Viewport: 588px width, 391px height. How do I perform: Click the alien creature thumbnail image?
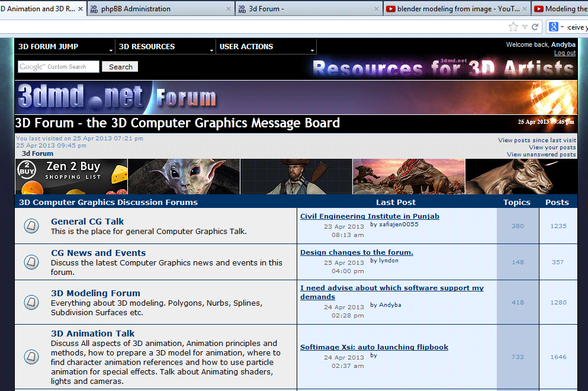pos(184,177)
